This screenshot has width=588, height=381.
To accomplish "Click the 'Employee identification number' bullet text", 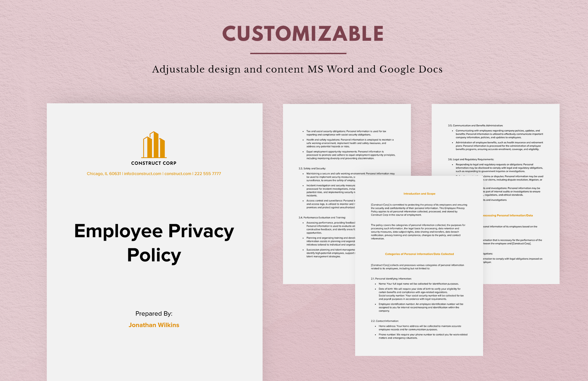I will click(x=421, y=307).
